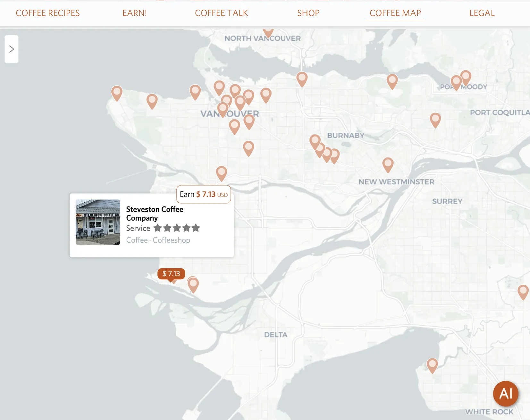Open the Shop page
The height and width of the screenshot is (420, 530).
[308, 13]
